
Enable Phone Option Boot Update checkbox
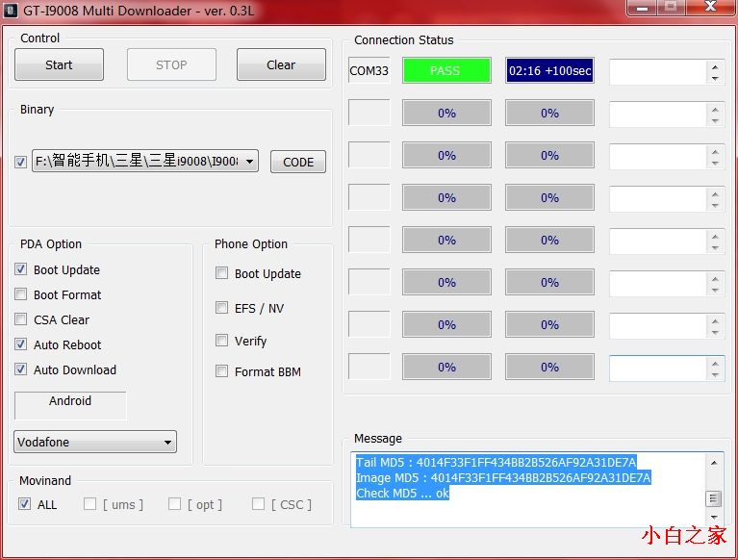pos(221,273)
